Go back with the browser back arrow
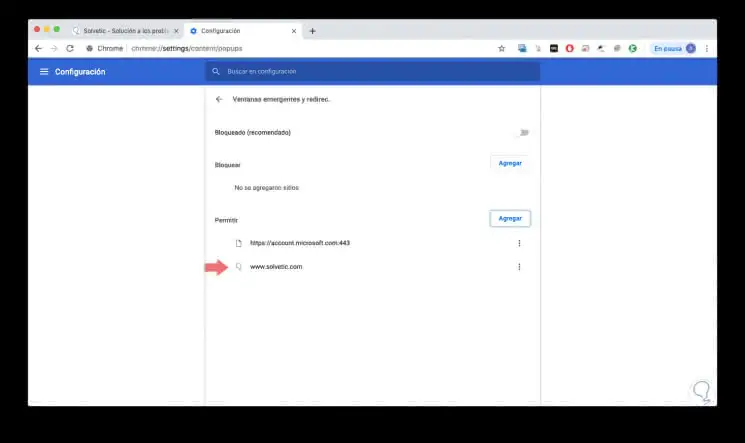The width and height of the screenshot is (745, 443). click(x=38, y=48)
